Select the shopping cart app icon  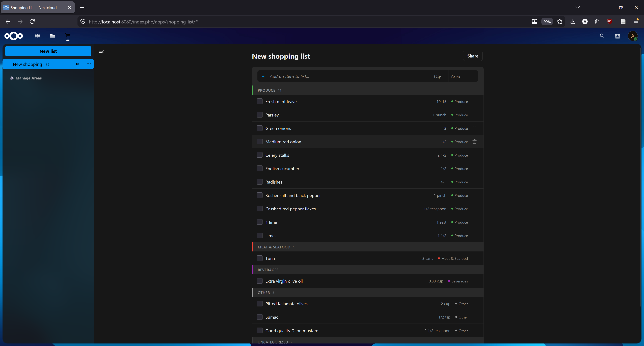pos(68,36)
